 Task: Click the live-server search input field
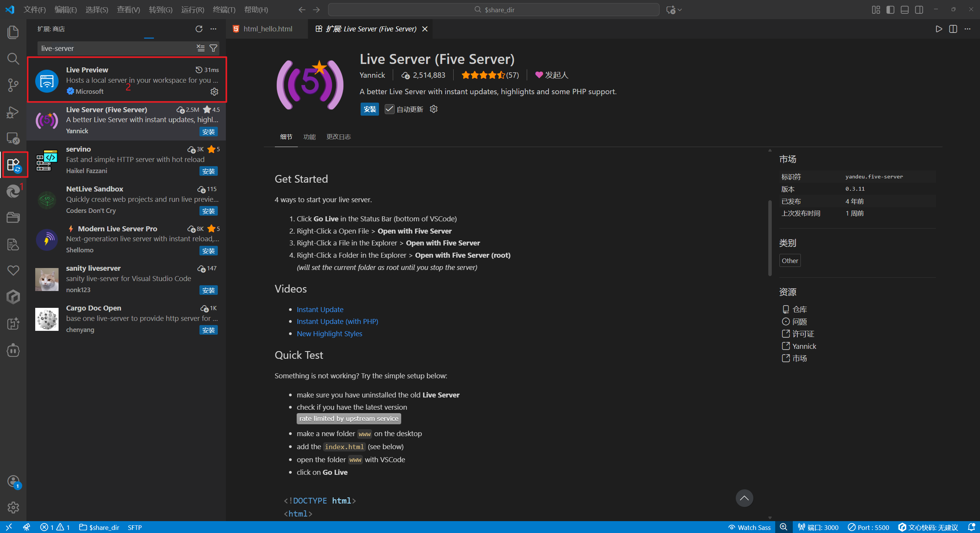click(115, 48)
